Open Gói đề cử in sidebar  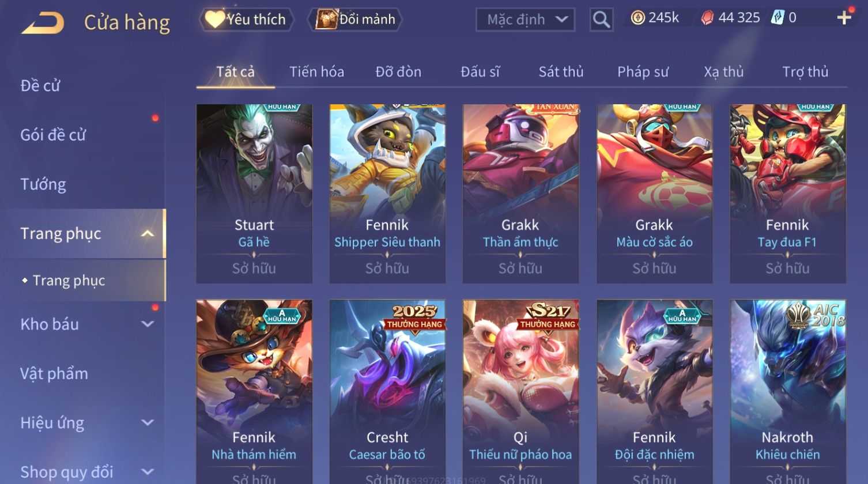[53, 135]
